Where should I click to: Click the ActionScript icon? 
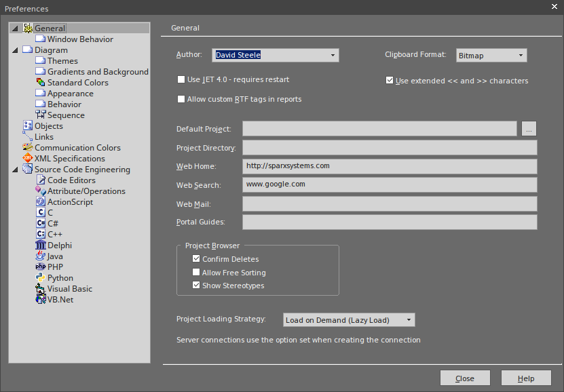[x=40, y=202]
